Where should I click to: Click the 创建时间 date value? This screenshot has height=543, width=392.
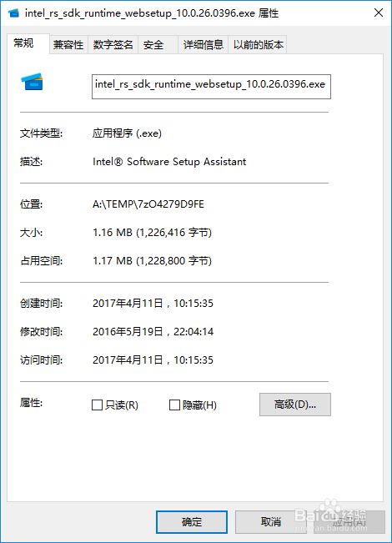[x=153, y=304]
